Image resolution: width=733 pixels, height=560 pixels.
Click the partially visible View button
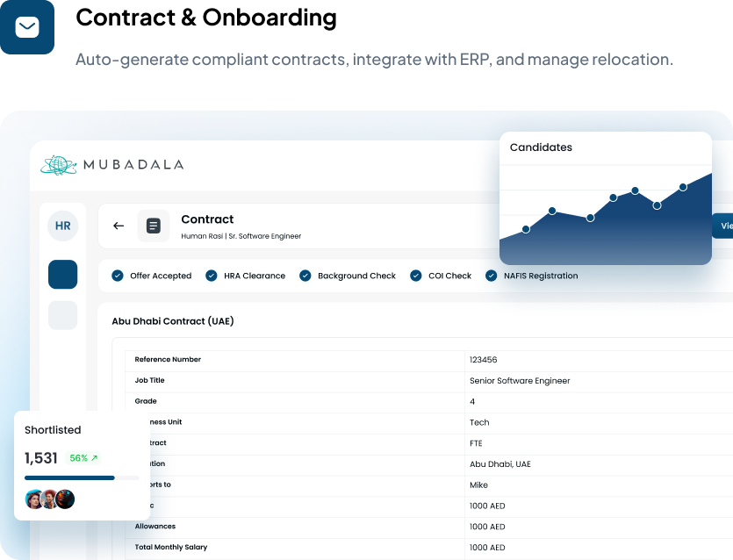(722, 226)
